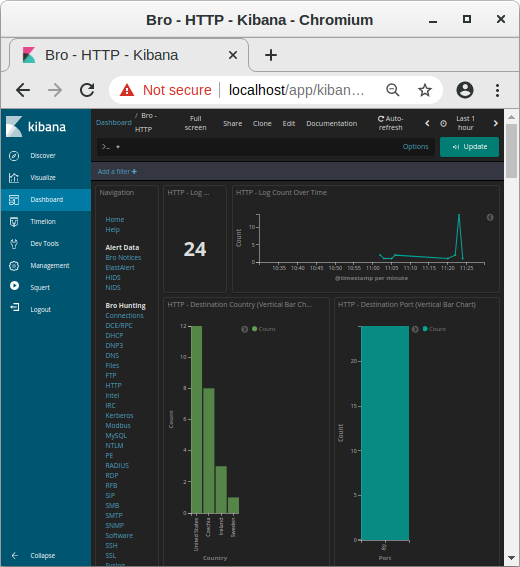
Task: Click the Not secure warning icon
Action: click(x=127, y=90)
